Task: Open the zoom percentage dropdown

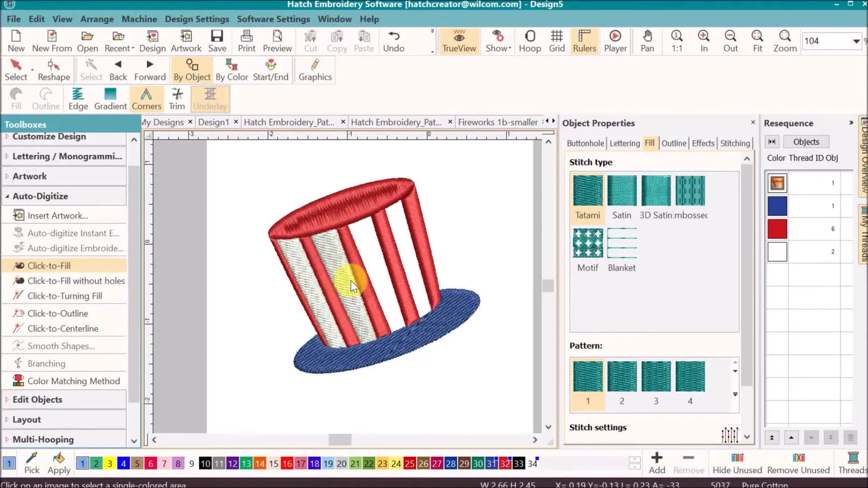Action: click(x=856, y=41)
